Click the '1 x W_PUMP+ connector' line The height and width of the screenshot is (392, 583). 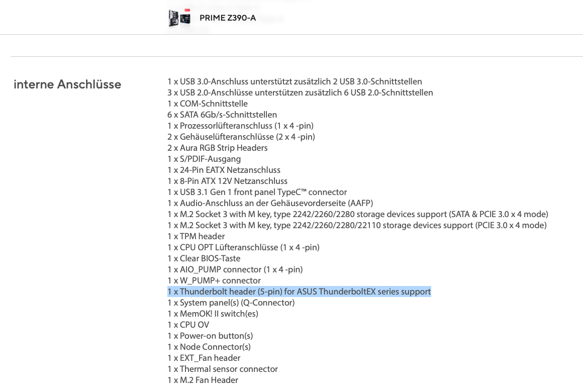pyautogui.click(x=214, y=280)
